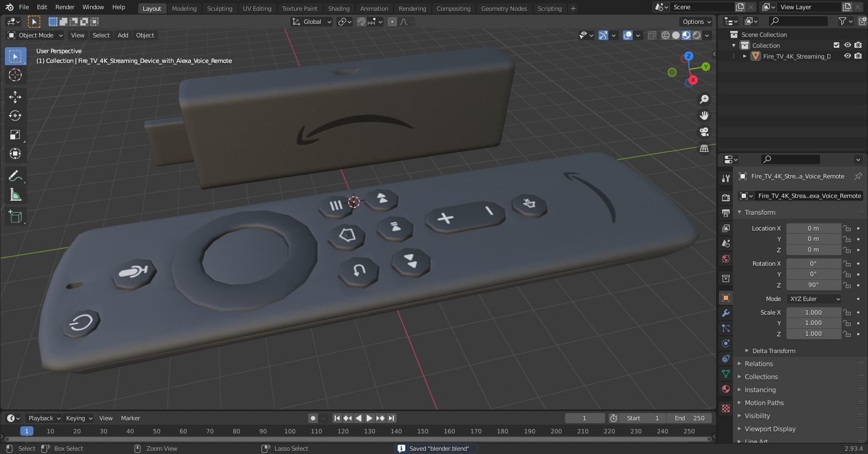
Task: Open Material properties tab
Action: click(x=726, y=389)
